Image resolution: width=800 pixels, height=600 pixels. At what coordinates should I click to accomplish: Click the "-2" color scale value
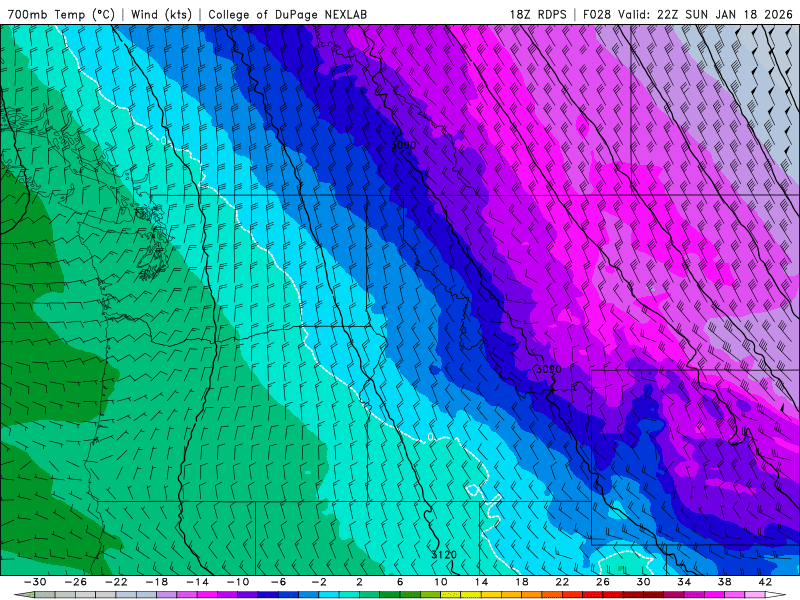[x=319, y=582]
